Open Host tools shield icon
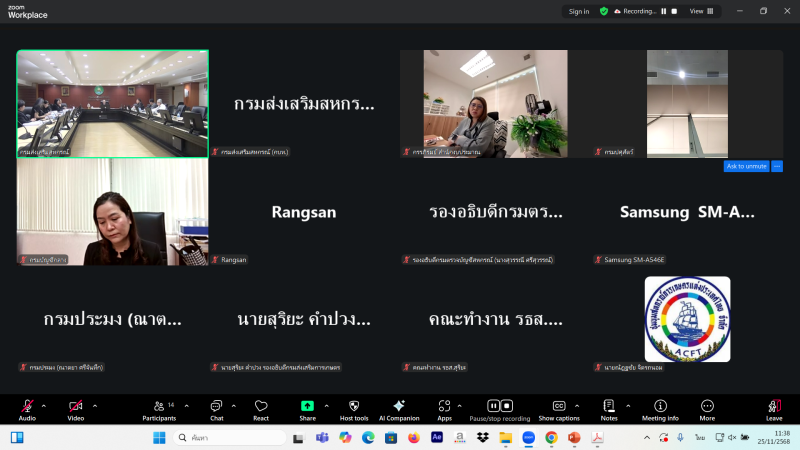This screenshot has width=800, height=450. click(x=354, y=408)
